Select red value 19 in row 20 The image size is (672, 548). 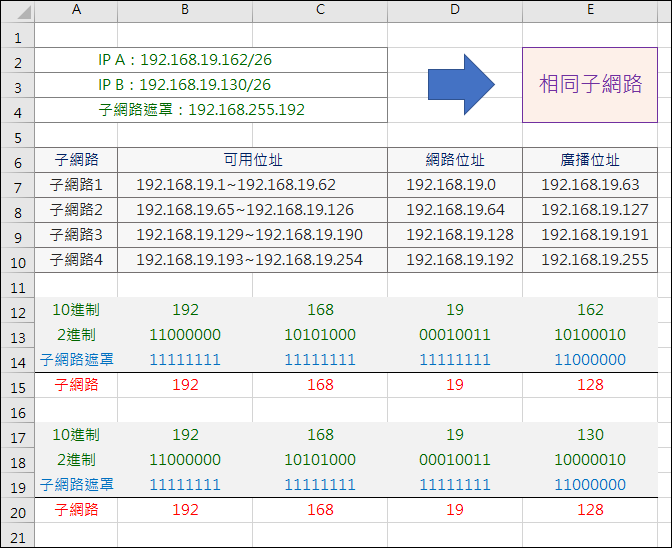coord(455,510)
